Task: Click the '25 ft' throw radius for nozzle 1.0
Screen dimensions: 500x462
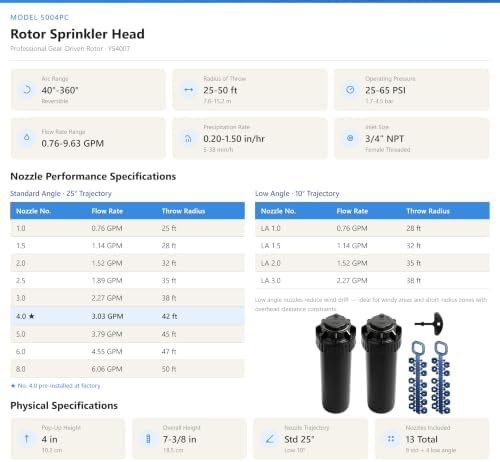Action: [169, 228]
